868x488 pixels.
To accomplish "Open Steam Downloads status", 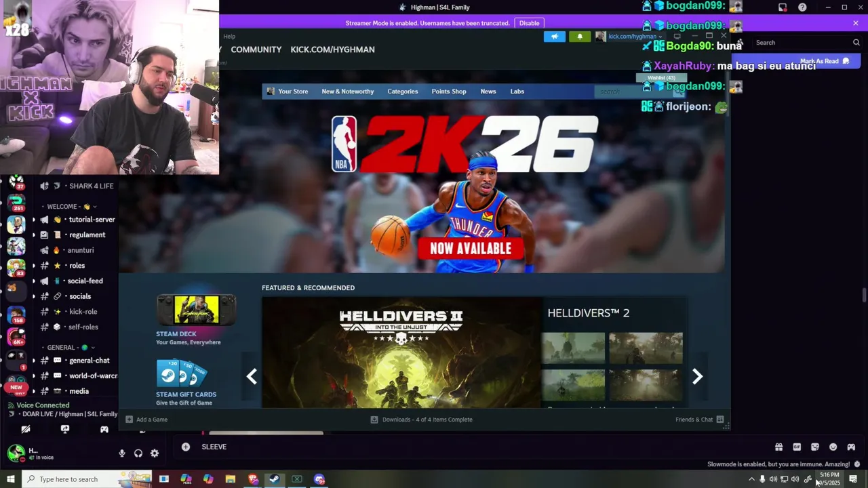I will pos(421,420).
